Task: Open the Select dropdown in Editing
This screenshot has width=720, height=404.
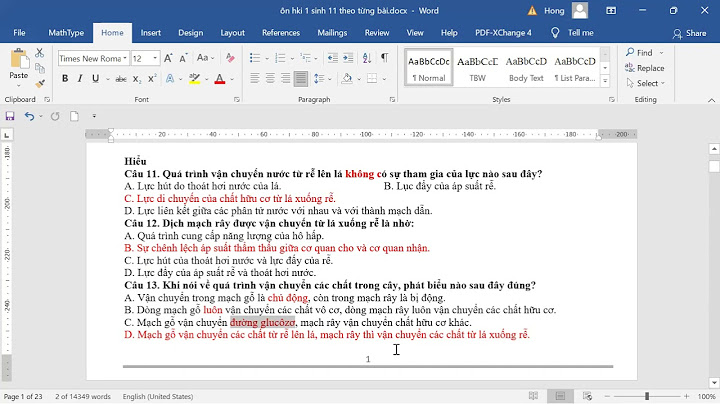Action: [646, 83]
